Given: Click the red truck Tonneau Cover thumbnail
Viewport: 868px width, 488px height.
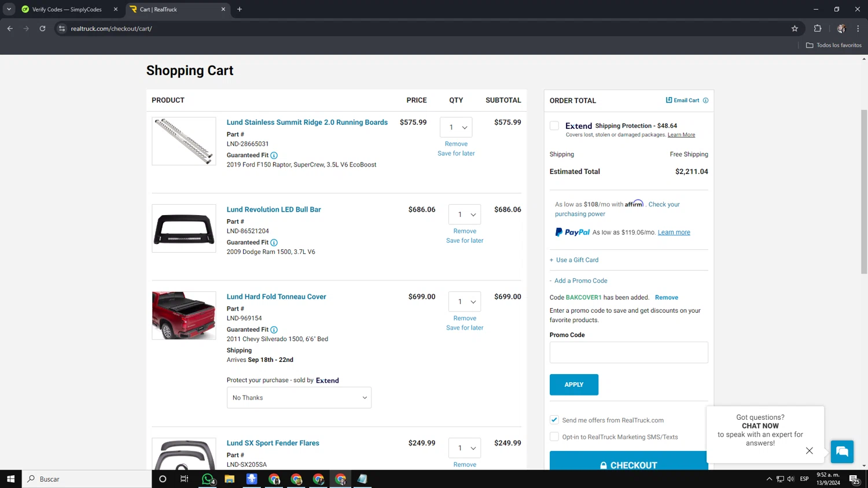Looking at the screenshot, I should 184,316.
